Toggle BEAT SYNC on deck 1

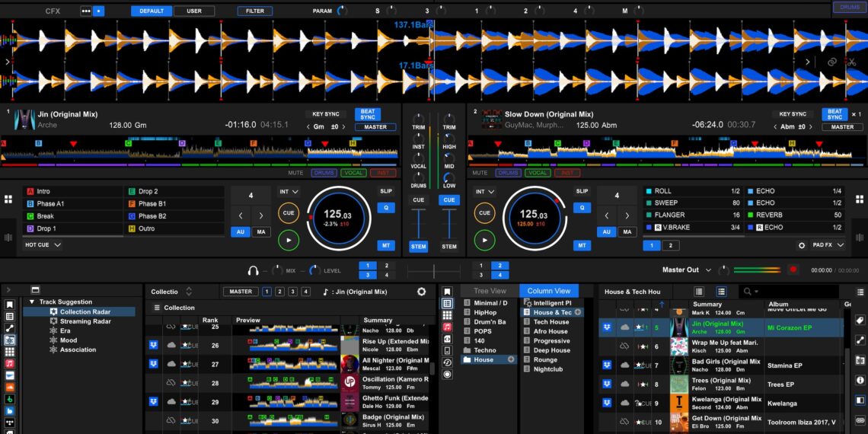tap(368, 114)
